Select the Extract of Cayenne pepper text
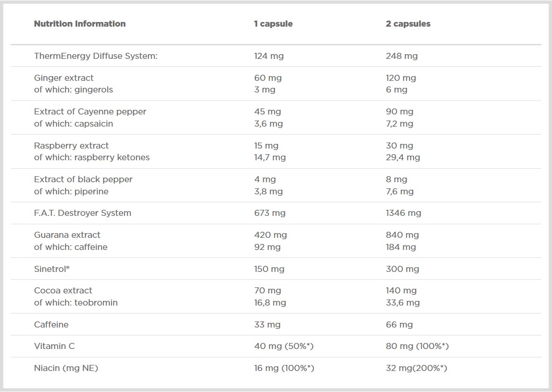This screenshot has width=552, height=392. [x=90, y=112]
